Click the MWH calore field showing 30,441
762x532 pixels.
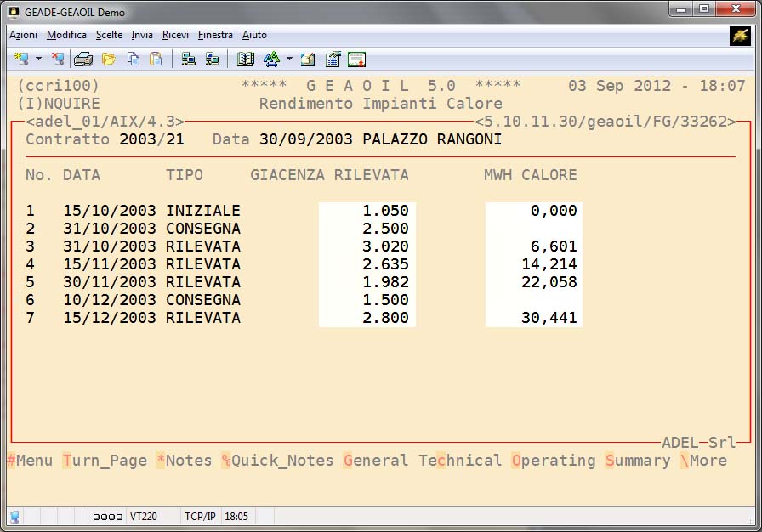(533, 318)
